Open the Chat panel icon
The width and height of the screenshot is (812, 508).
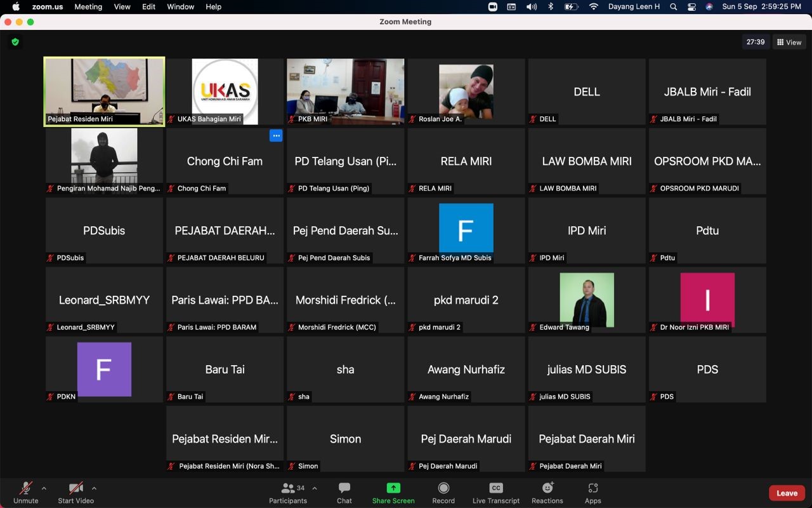point(344,488)
